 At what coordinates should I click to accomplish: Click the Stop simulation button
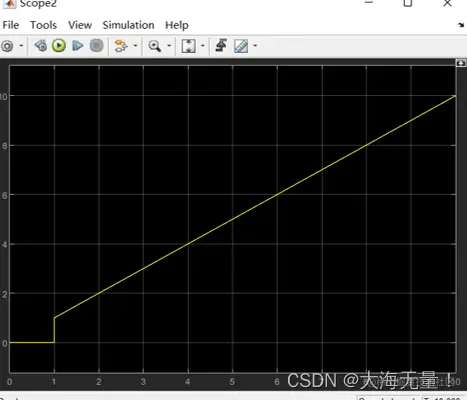click(x=96, y=45)
